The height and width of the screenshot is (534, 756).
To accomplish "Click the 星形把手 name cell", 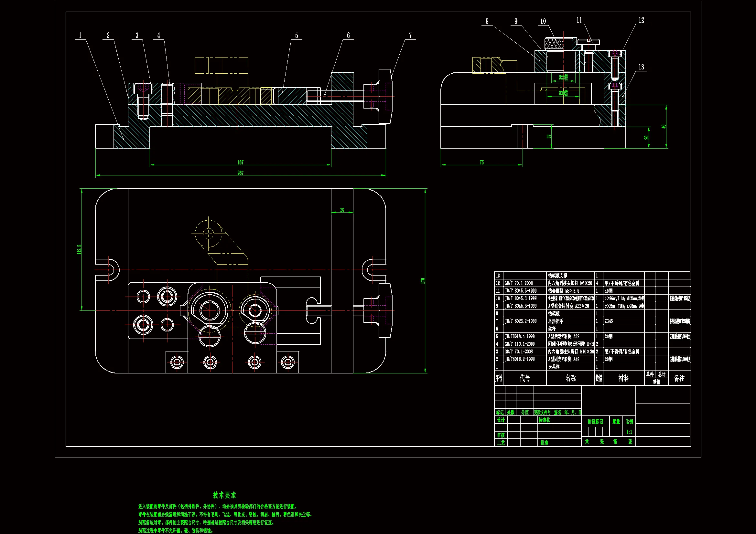I will [x=556, y=321].
